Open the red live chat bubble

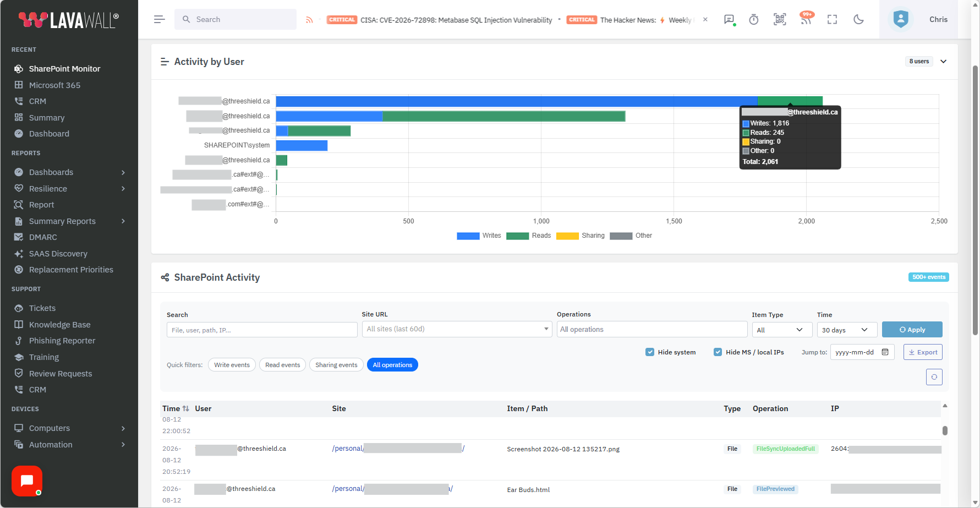point(27,481)
